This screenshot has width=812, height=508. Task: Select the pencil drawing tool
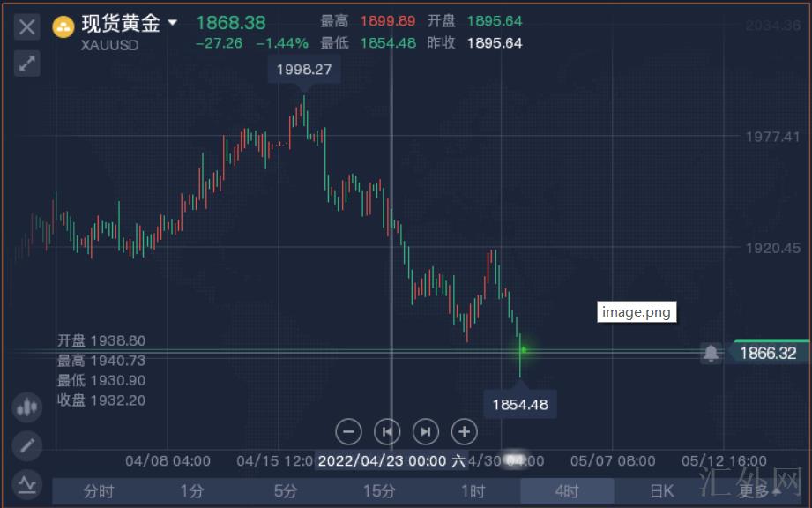pyautogui.click(x=27, y=445)
